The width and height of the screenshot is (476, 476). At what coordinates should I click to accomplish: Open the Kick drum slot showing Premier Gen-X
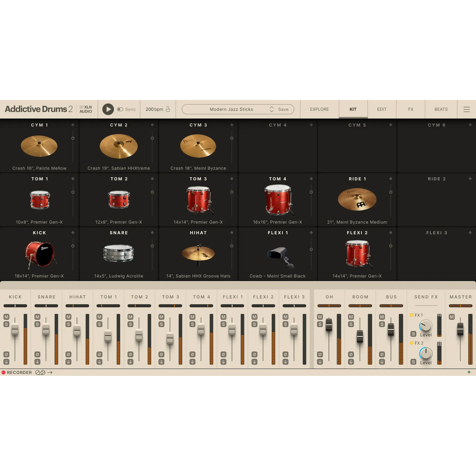pyautogui.click(x=39, y=254)
